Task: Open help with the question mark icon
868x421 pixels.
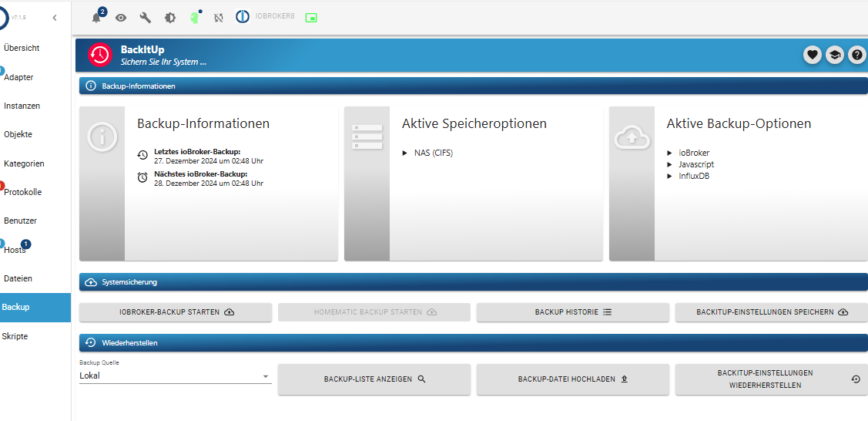Action: (857, 55)
